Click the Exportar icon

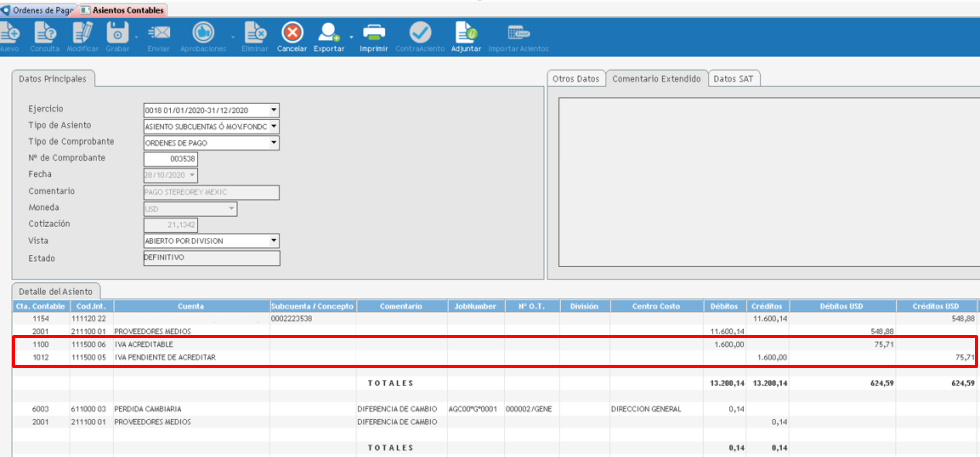click(328, 33)
